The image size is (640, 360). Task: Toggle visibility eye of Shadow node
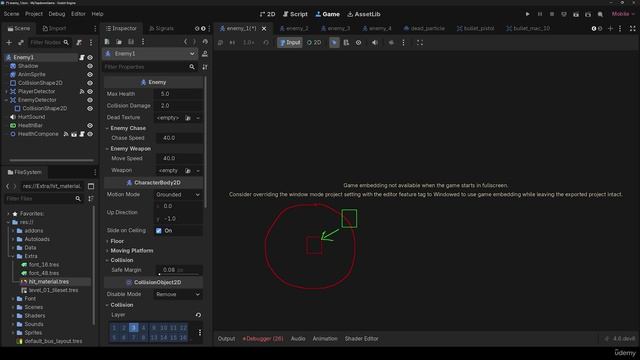point(90,66)
